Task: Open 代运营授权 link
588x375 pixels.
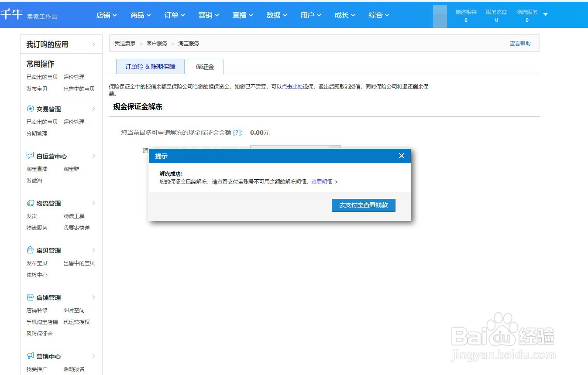Action: coord(76,322)
